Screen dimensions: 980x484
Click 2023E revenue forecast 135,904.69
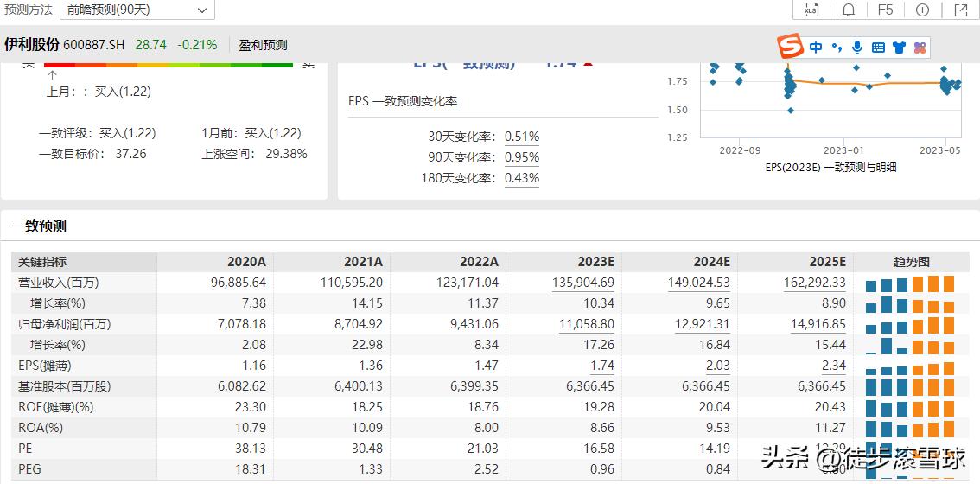[x=583, y=283]
